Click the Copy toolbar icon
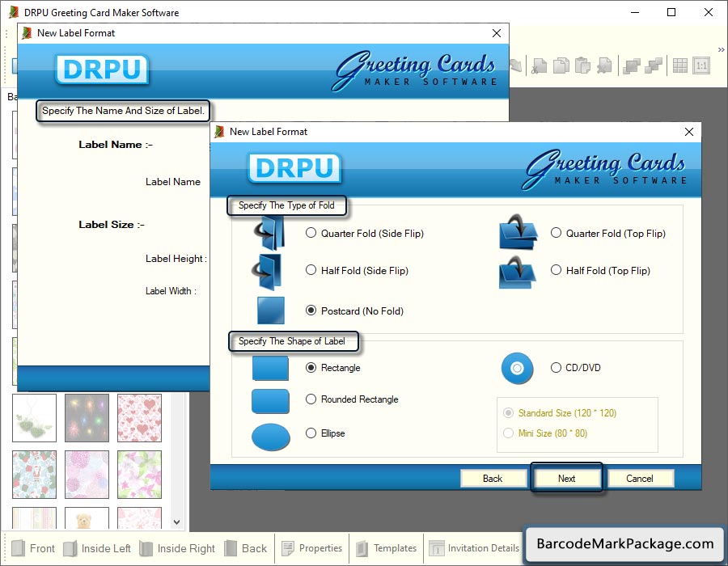The width and height of the screenshot is (728, 566). pos(561,65)
